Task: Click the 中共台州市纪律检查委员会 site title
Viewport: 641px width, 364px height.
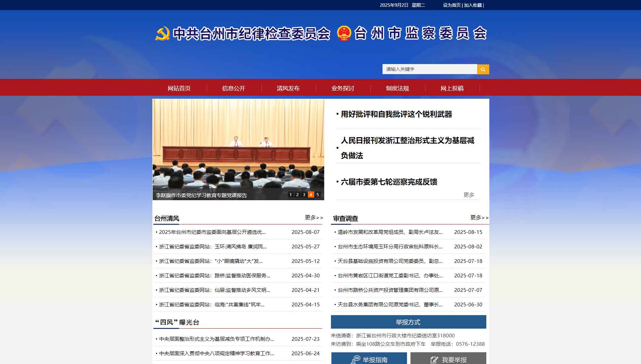Action: click(x=251, y=34)
